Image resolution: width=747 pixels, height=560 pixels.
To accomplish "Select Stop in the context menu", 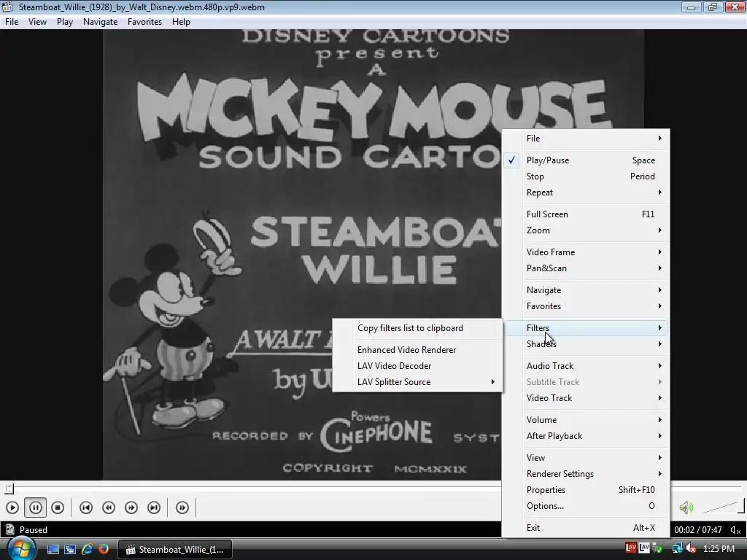I will (586, 176).
